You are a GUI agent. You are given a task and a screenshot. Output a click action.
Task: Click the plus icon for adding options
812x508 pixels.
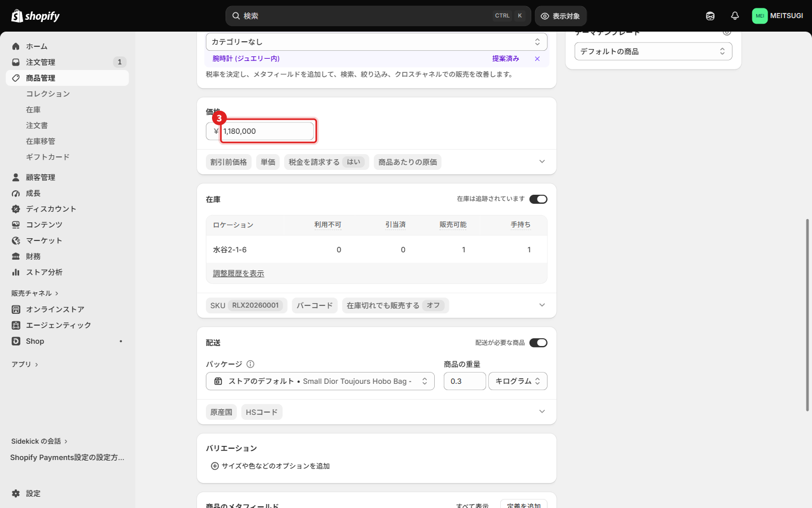(215, 466)
